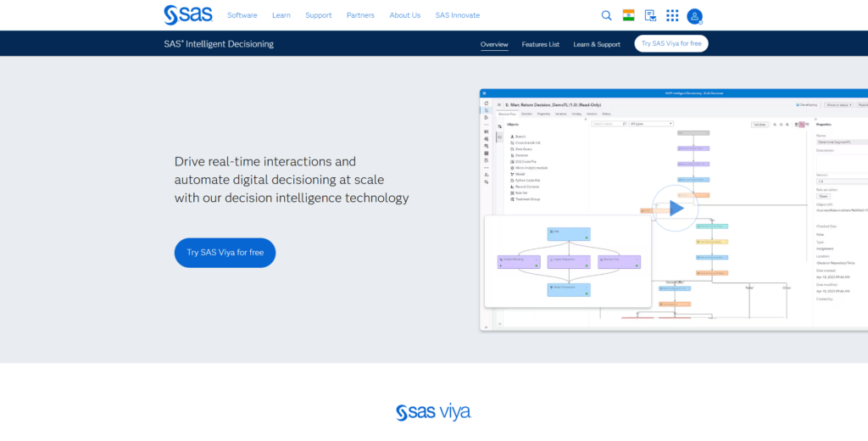The image size is (868, 441).
Task: Click the SAS logo
Action: click(x=188, y=15)
